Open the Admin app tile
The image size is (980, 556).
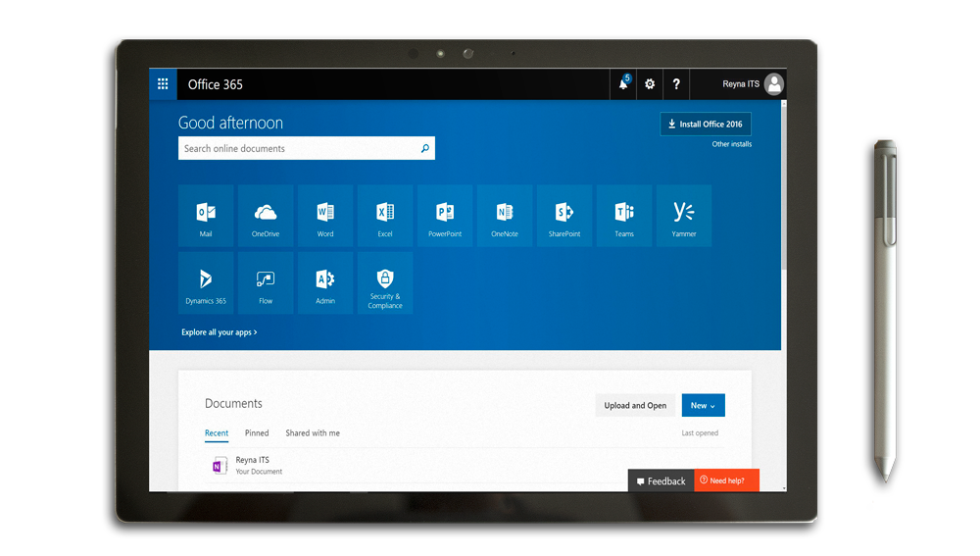coord(325,282)
